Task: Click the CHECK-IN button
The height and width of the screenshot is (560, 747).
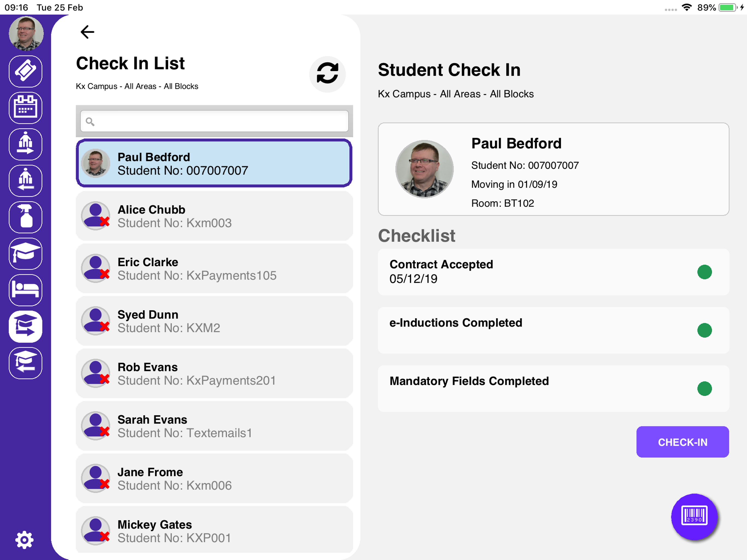Action: point(682,442)
